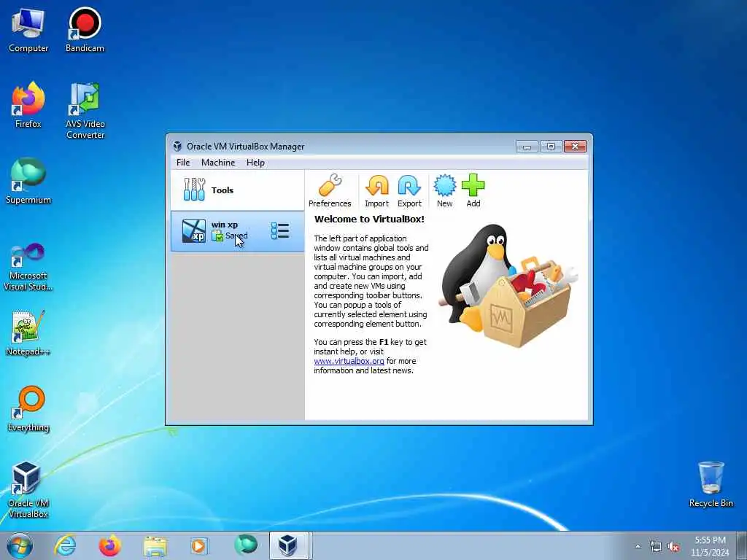Screen dimensions: 747x560
Task: Click the Bandicam desktop icon
Action: [85, 30]
